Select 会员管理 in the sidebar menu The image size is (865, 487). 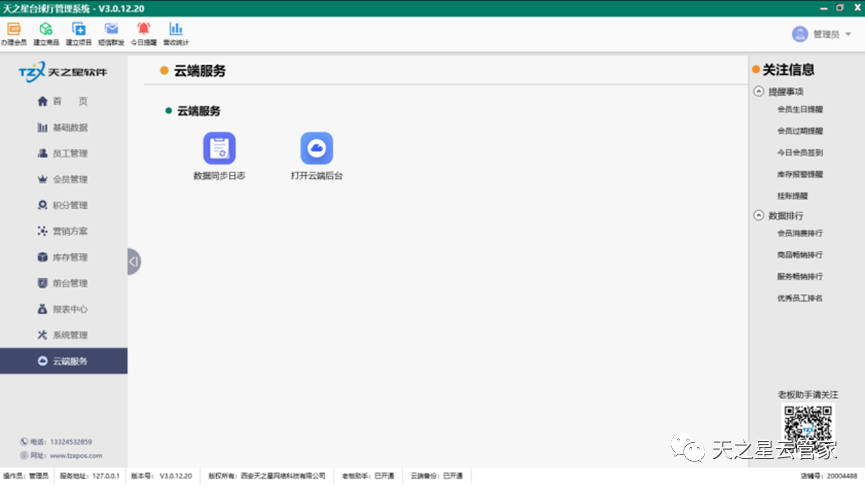click(69, 180)
